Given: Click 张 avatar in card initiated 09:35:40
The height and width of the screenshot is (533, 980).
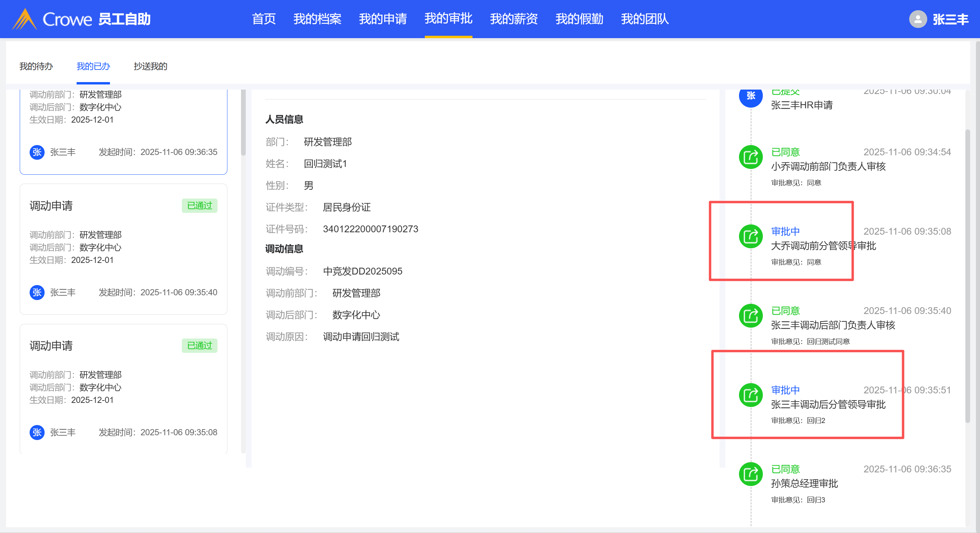Looking at the screenshot, I should 37,293.
